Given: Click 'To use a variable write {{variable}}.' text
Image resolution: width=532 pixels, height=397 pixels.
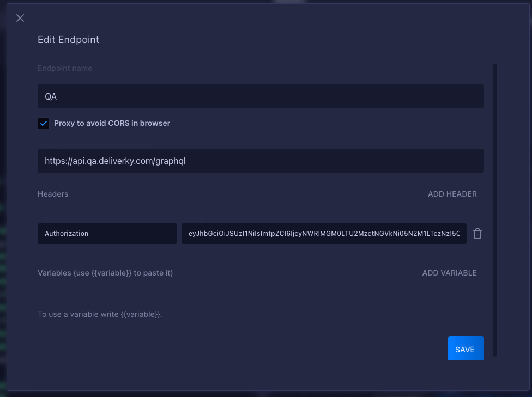Looking at the screenshot, I should click(100, 314).
